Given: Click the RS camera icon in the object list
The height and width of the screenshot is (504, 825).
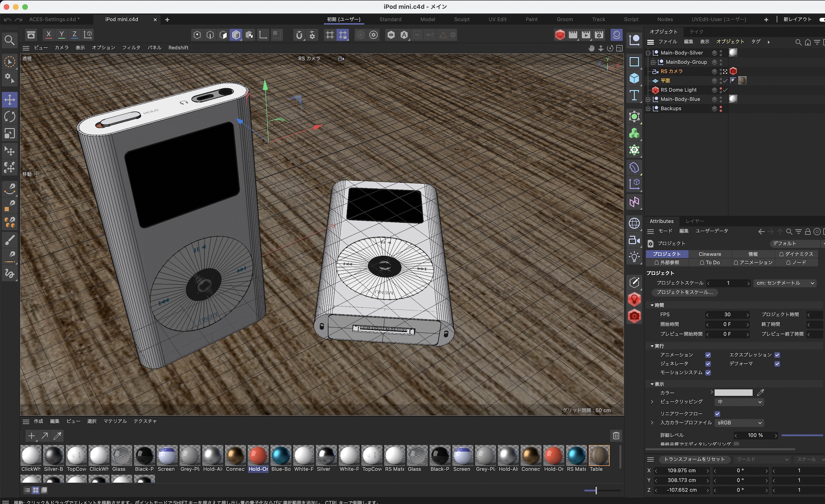Looking at the screenshot, I should pos(655,71).
